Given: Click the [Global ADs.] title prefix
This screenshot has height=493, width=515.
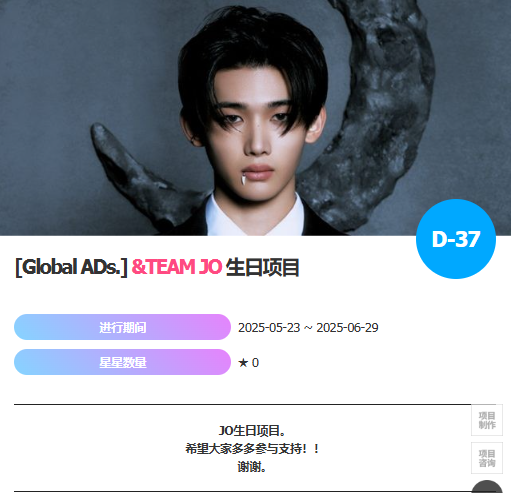Looking at the screenshot, I should point(71,267).
